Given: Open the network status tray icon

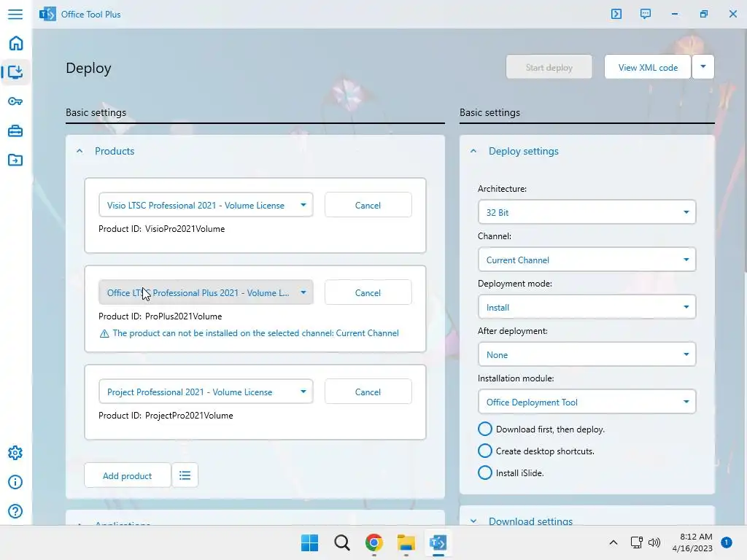Looking at the screenshot, I should tap(636, 542).
